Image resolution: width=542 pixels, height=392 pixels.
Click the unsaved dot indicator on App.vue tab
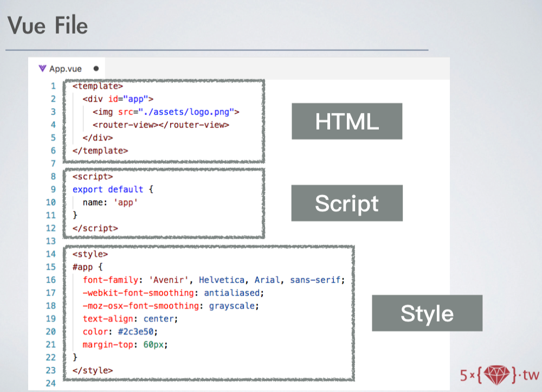96,68
